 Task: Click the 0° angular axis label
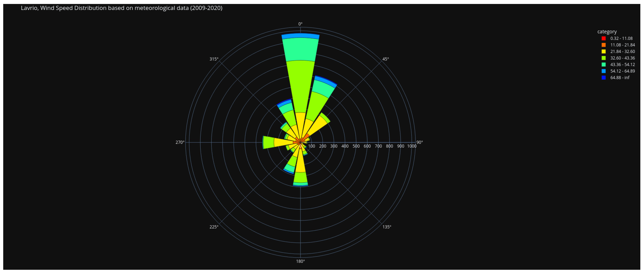tap(300, 24)
